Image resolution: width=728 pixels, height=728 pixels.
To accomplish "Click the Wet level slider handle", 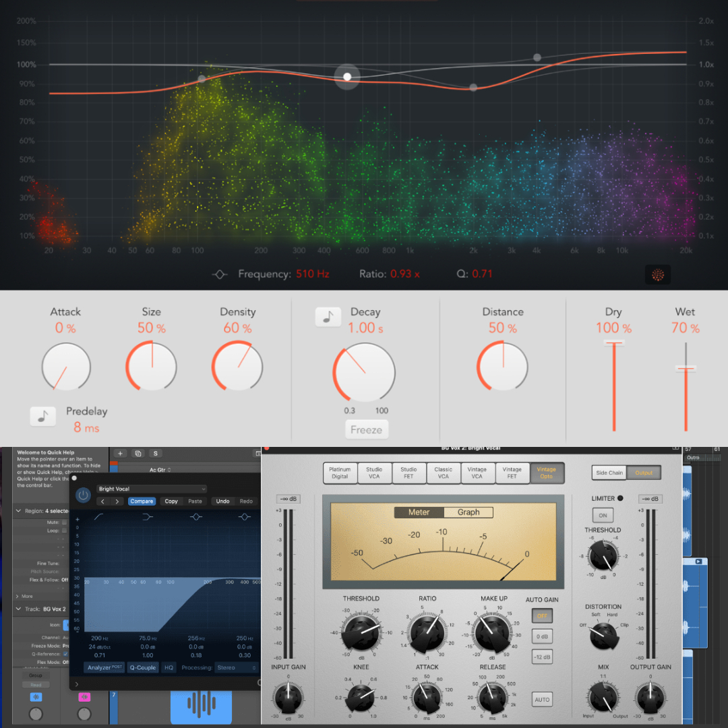I will 686,368.
